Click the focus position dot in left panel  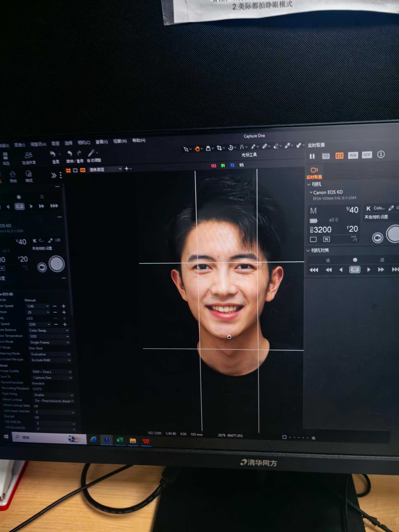(x=19, y=197)
